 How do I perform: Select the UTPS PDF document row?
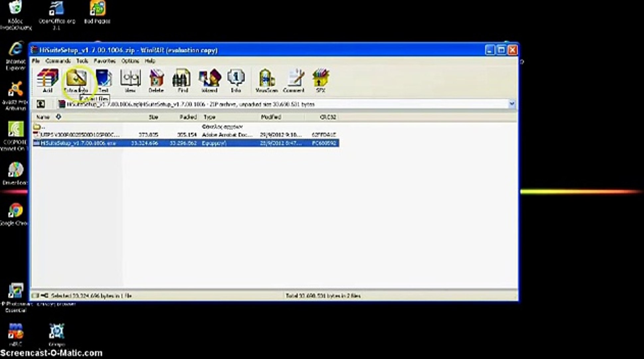coord(186,135)
